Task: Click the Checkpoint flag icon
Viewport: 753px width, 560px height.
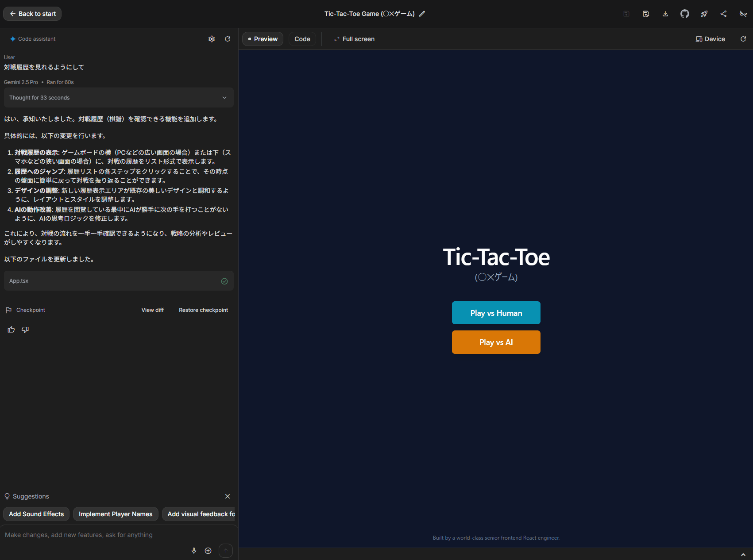Action: 8,310
